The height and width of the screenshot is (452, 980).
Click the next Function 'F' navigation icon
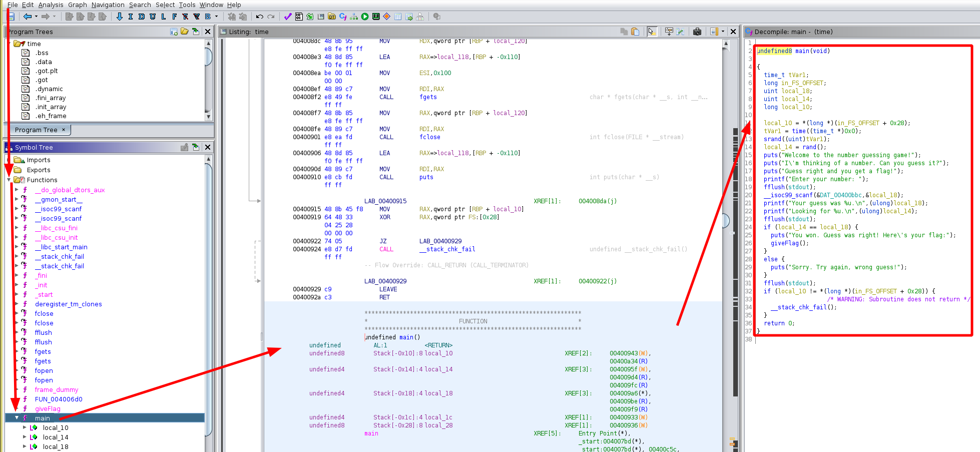click(175, 17)
